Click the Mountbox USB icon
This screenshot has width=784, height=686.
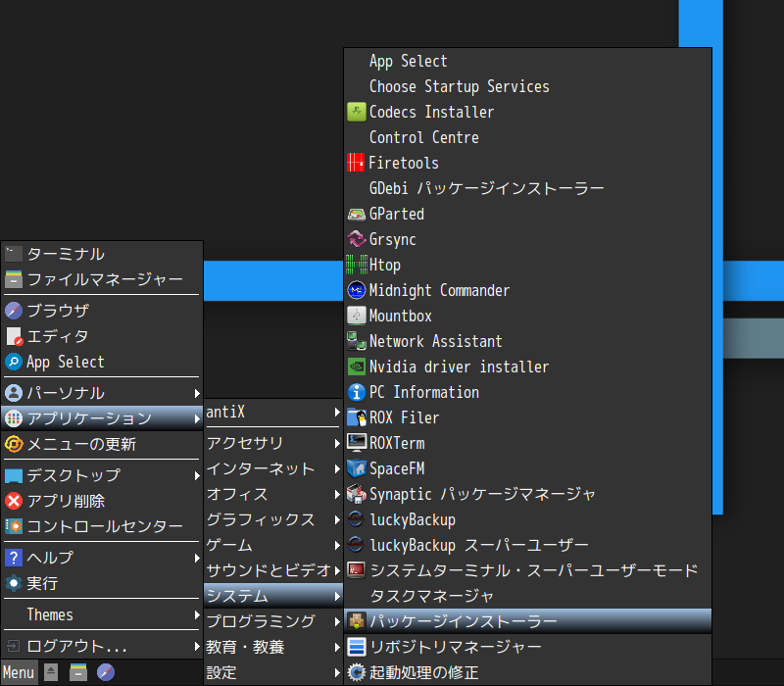coord(356,316)
